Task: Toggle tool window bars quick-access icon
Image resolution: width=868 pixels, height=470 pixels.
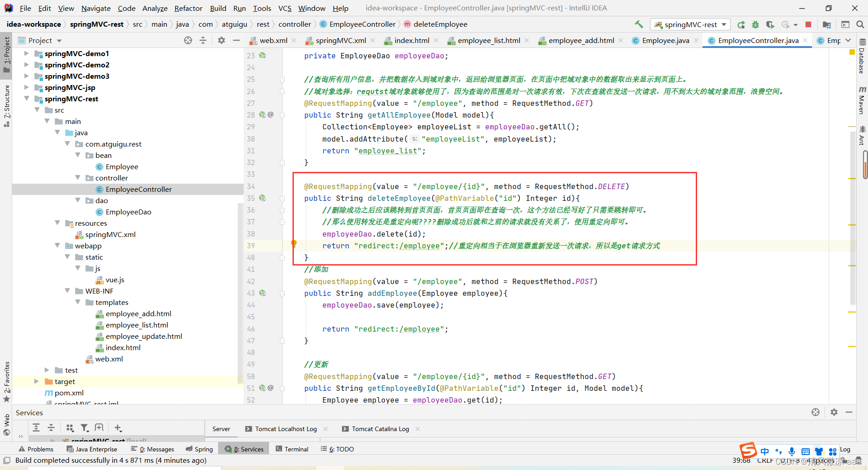Action: (x=6, y=461)
